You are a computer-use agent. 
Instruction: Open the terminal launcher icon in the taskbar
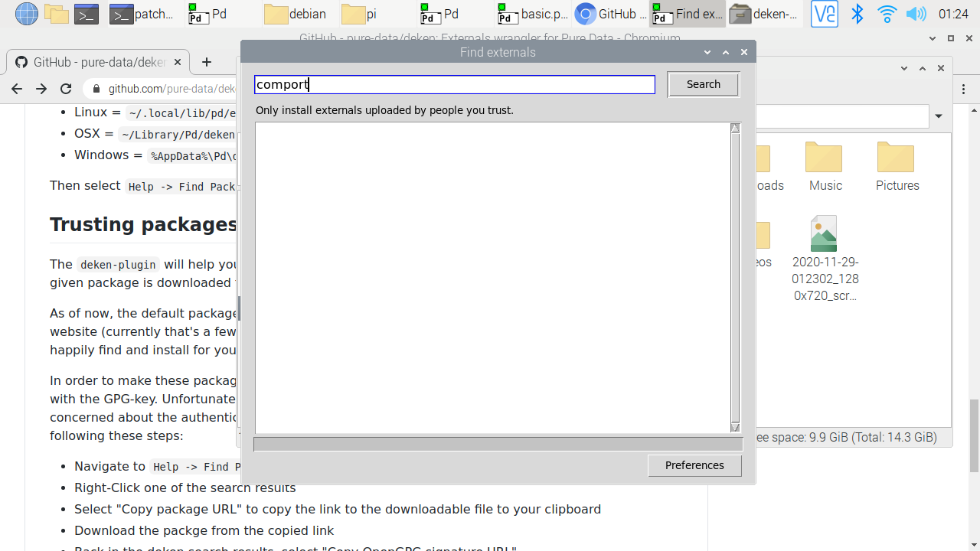pos(87,13)
